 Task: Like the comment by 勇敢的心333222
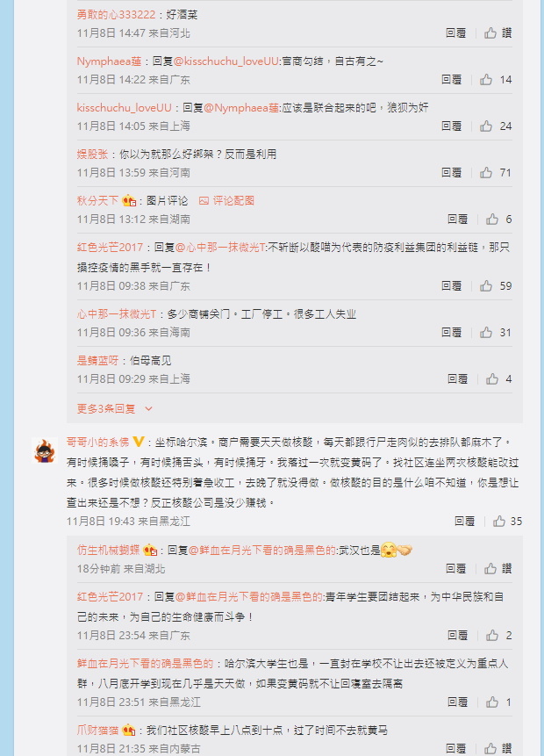coord(498,32)
